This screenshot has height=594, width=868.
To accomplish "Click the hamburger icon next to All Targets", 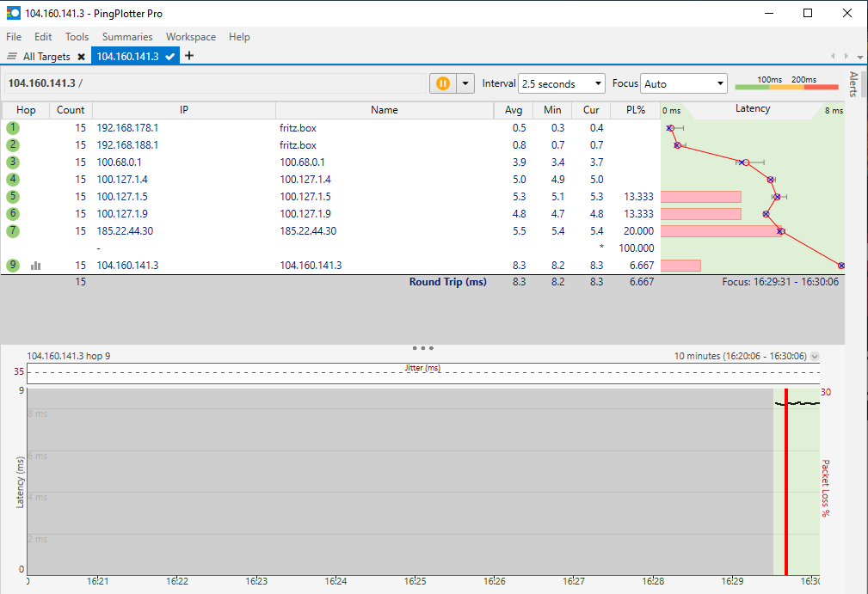I will point(12,56).
